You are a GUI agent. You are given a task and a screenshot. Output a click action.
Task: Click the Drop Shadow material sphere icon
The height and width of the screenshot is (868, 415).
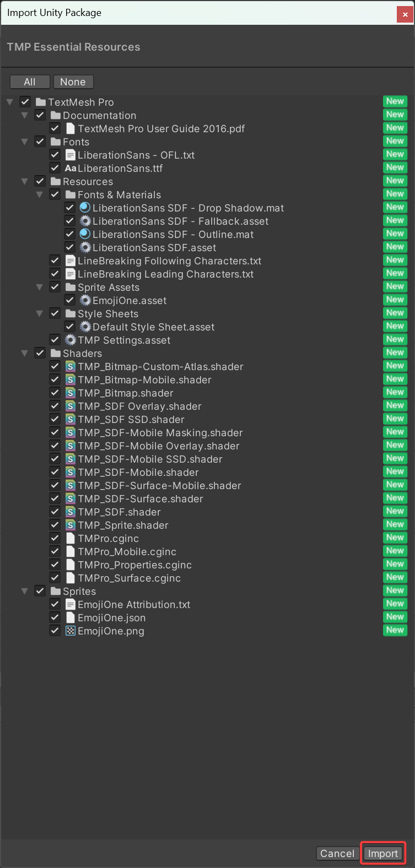[x=85, y=208]
